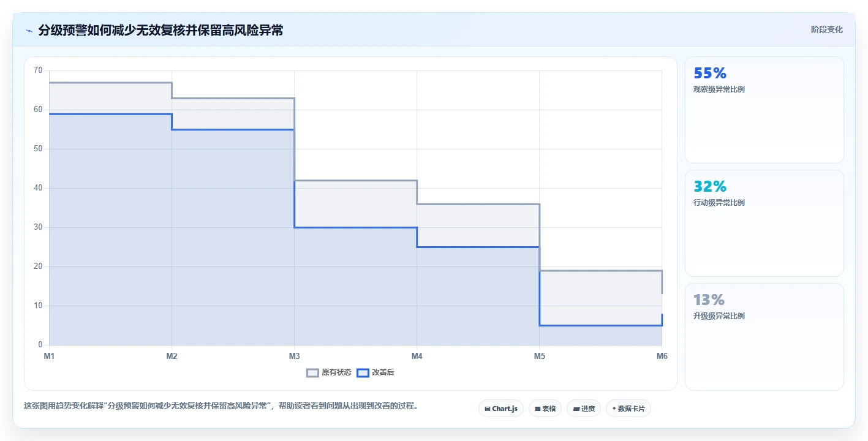Viewport: 868px width, 441px height.
Task: Click the 20 value on y-axis
Action: [38, 266]
